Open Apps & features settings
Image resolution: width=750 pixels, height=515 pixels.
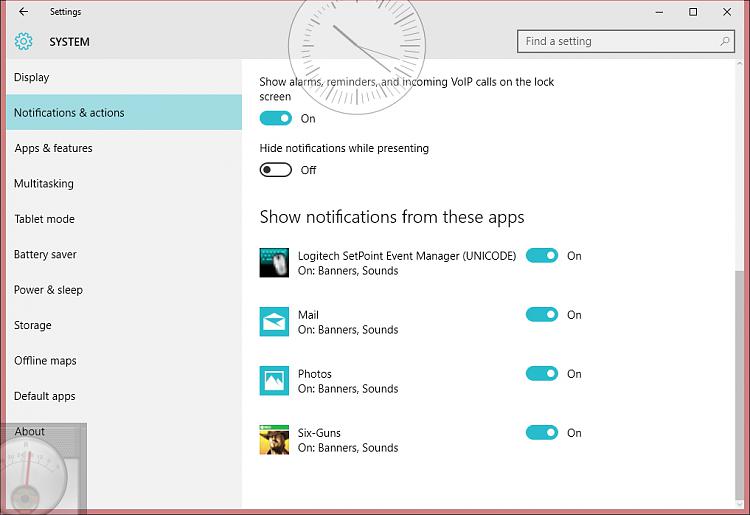tap(124, 148)
